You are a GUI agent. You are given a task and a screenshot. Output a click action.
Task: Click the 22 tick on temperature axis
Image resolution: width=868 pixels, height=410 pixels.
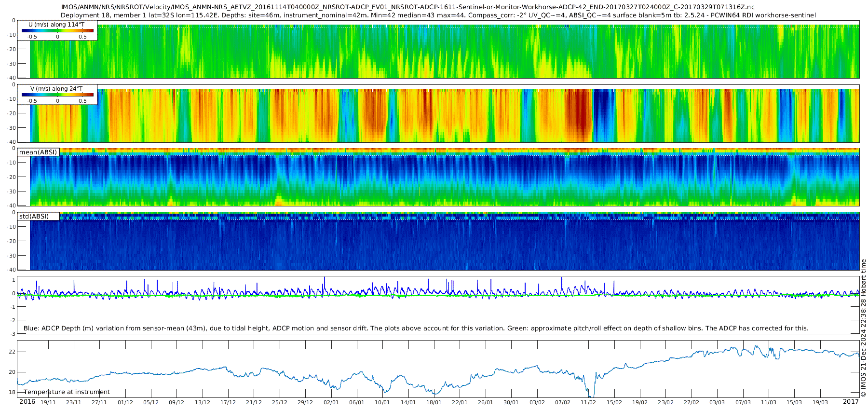[x=12, y=352]
